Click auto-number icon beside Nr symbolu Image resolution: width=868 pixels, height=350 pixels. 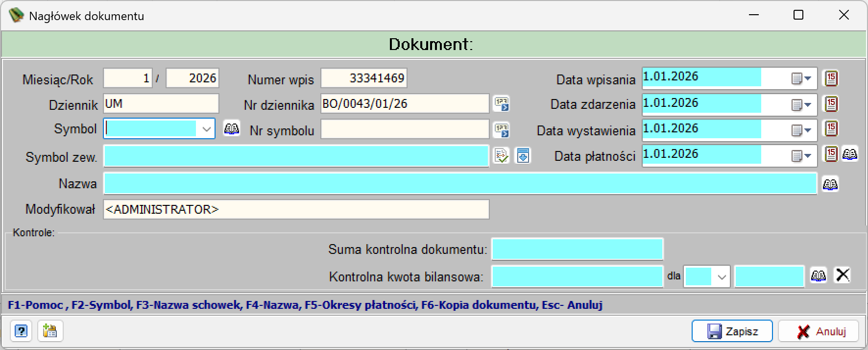[502, 130]
